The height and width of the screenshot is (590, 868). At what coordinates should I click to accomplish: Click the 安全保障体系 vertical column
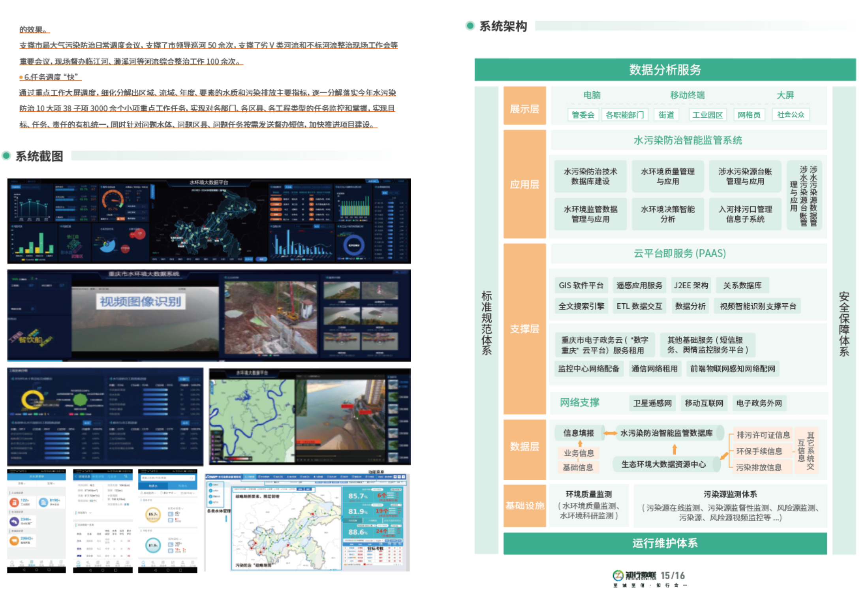[844, 320]
